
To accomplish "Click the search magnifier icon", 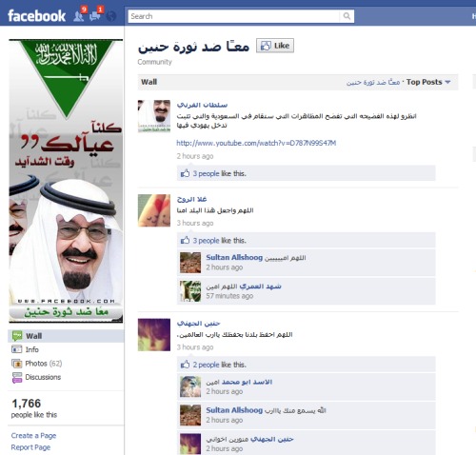I will click(347, 16).
